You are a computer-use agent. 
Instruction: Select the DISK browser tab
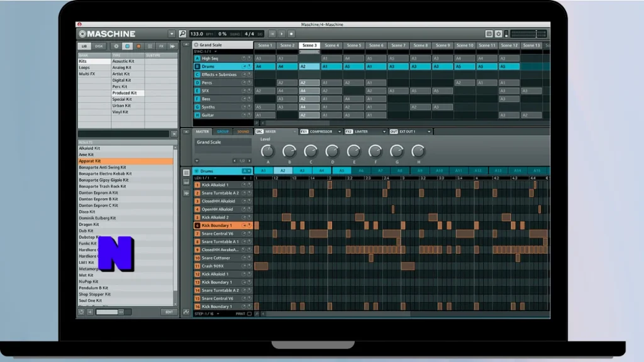[x=99, y=47]
